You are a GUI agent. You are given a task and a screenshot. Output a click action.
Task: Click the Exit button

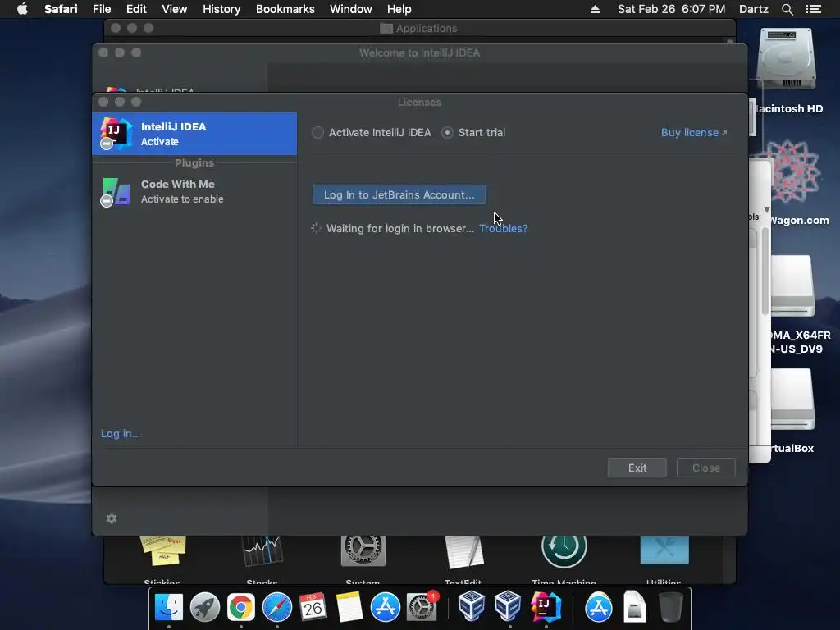pos(637,468)
